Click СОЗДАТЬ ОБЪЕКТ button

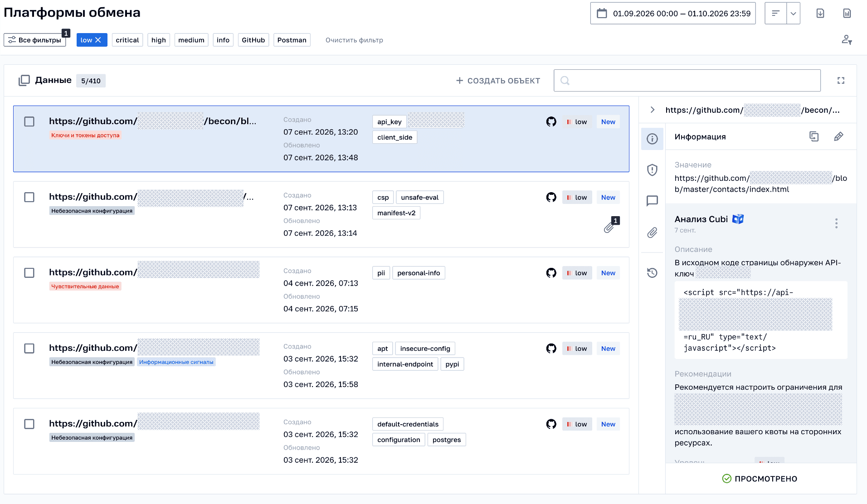[498, 80]
